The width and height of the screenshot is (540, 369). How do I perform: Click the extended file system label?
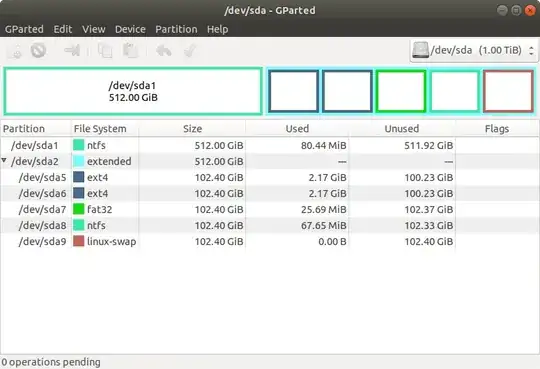tap(109, 161)
